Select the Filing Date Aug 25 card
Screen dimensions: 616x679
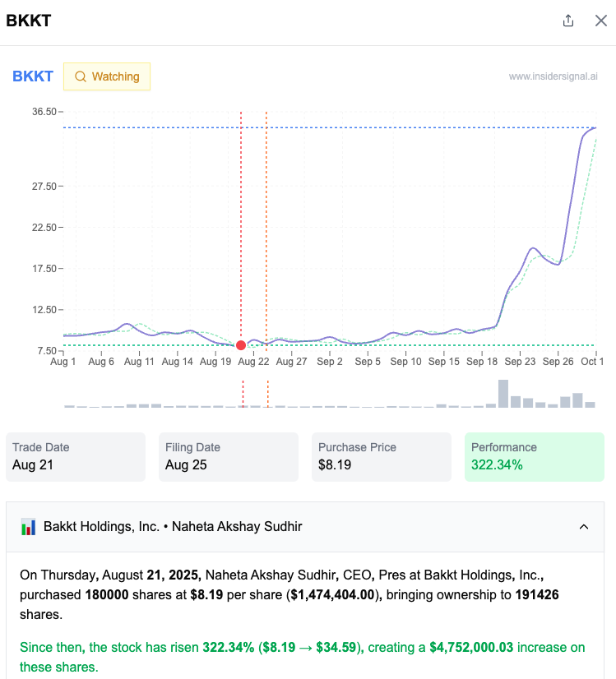coord(229,457)
